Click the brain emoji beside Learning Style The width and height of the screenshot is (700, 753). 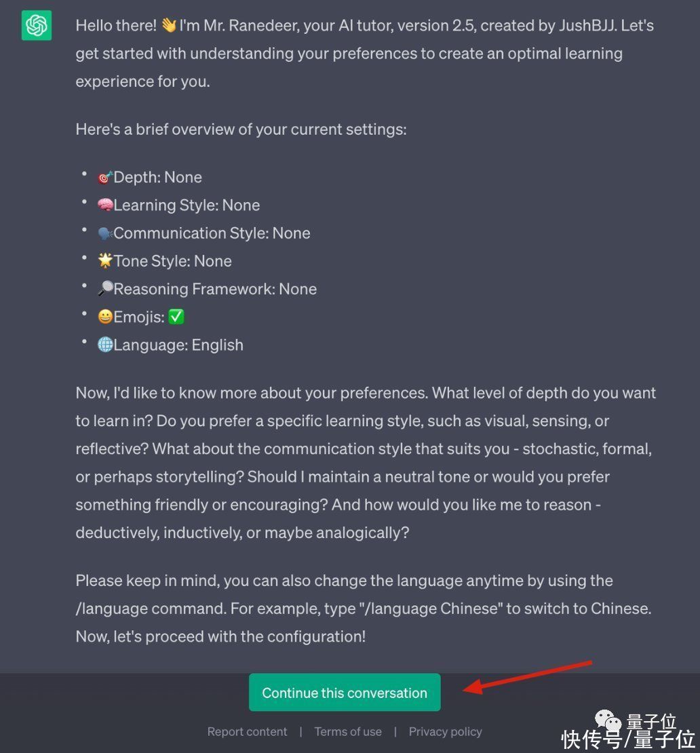[x=105, y=205]
